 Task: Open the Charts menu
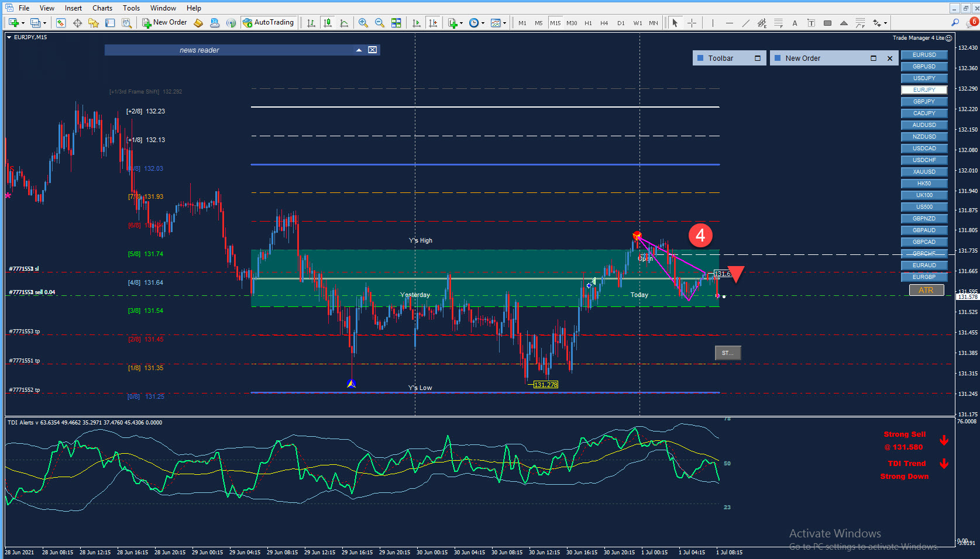[102, 8]
